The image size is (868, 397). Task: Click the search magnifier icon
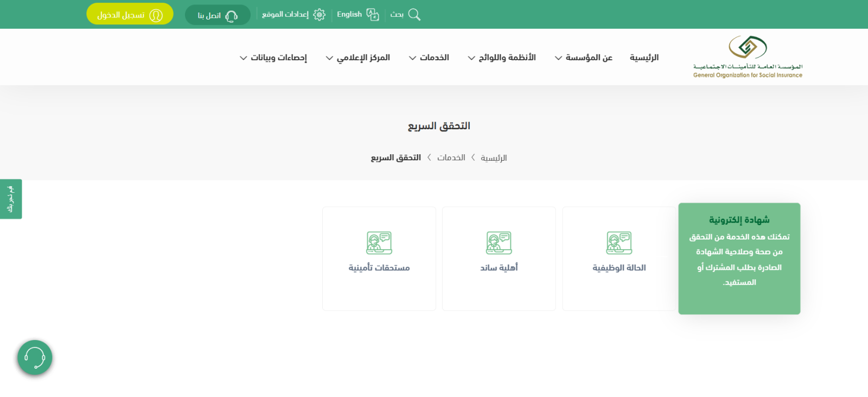tap(414, 15)
